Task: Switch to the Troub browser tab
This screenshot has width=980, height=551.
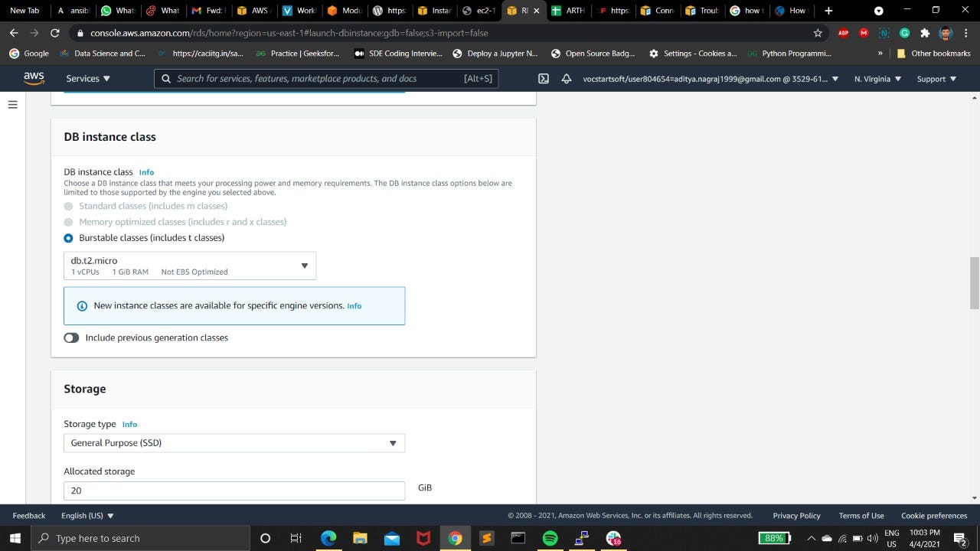Action: [x=703, y=11]
